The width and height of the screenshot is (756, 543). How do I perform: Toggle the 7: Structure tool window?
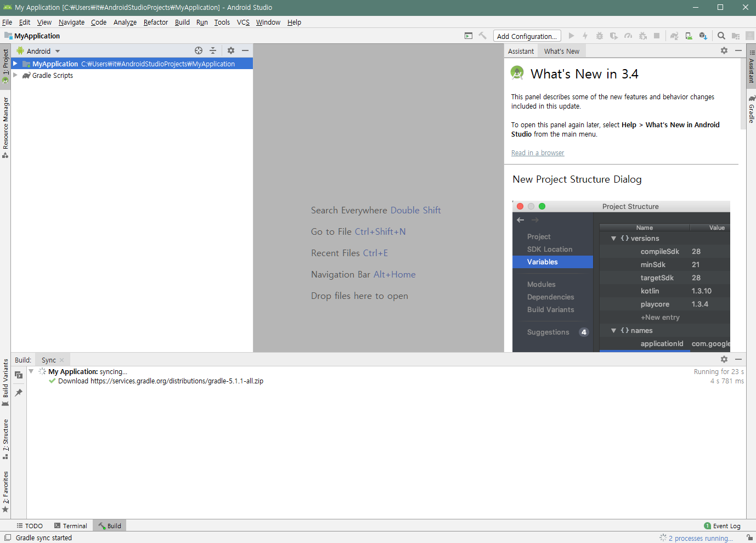point(5,439)
